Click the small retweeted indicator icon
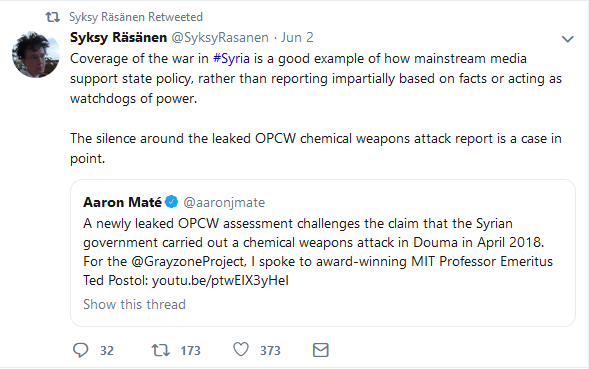 (53, 17)
